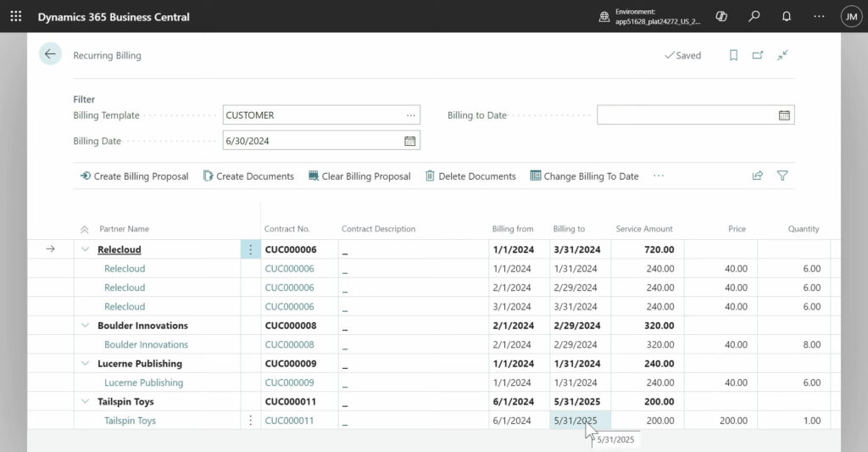868x452 pixels.
Task: Share the list with the share icon
Action: tap(758, 176)
